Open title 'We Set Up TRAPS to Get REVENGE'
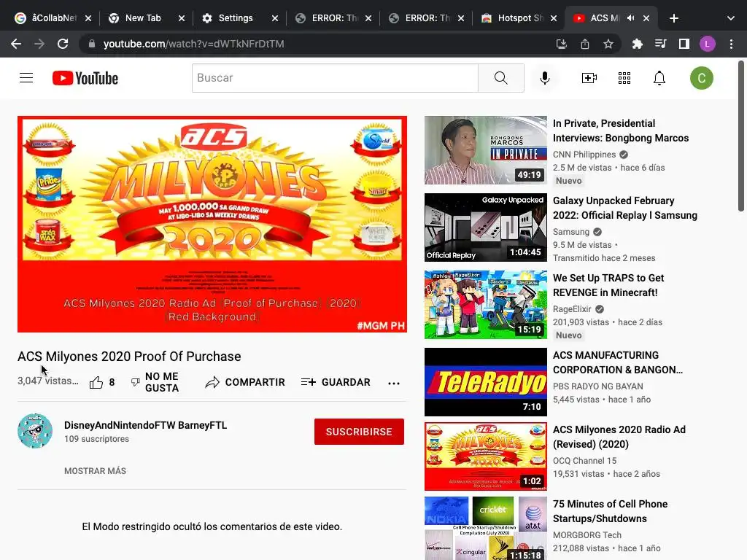Image resolution: width=747 pixels, height=560 pixels. (x=608, y=285)
